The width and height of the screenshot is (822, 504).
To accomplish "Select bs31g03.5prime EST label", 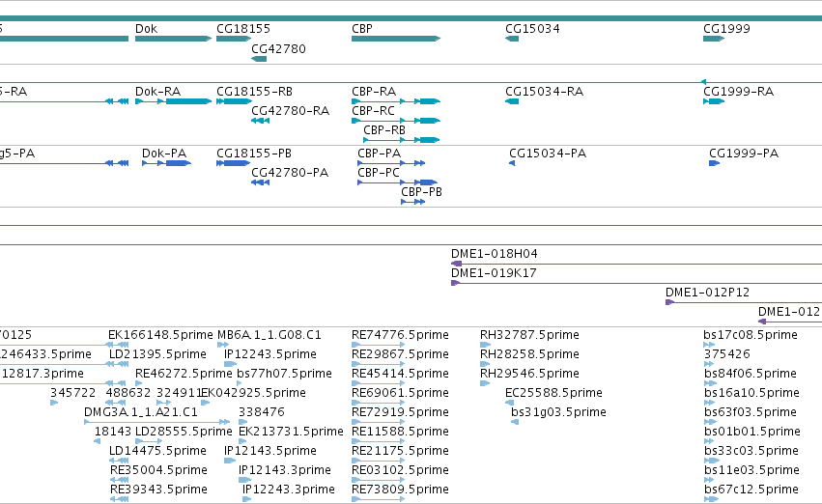I will click(x=558, y=412).
